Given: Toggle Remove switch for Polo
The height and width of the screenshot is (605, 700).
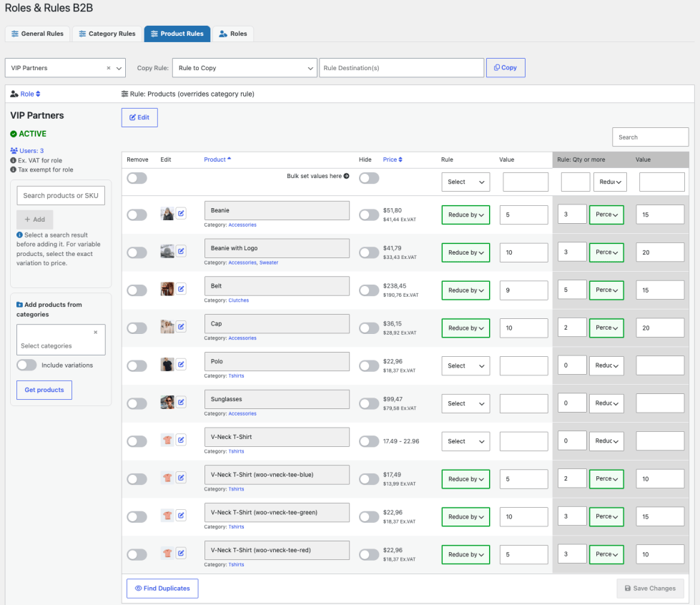Looking at the screenshot, I should click(137, 365).
